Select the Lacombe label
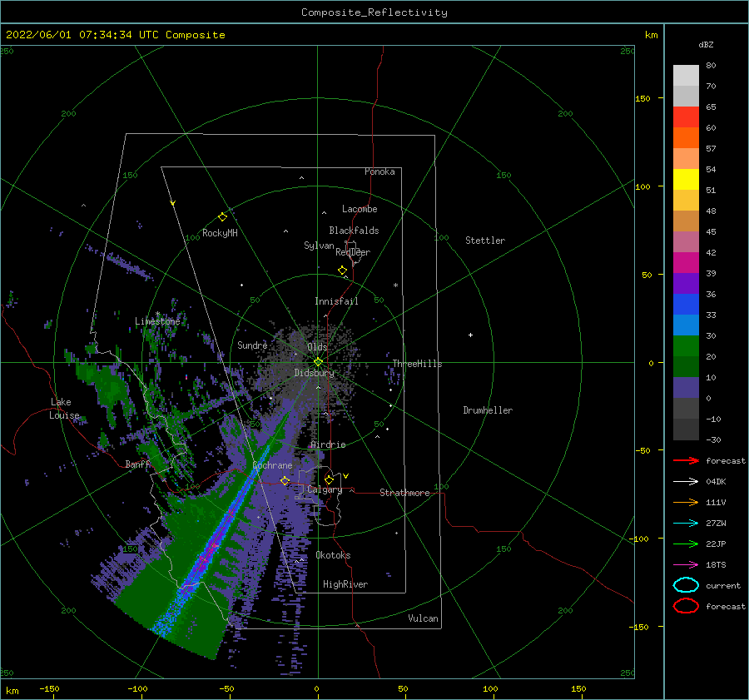Viewport: 749px width, 700px height. click(360, 209)
